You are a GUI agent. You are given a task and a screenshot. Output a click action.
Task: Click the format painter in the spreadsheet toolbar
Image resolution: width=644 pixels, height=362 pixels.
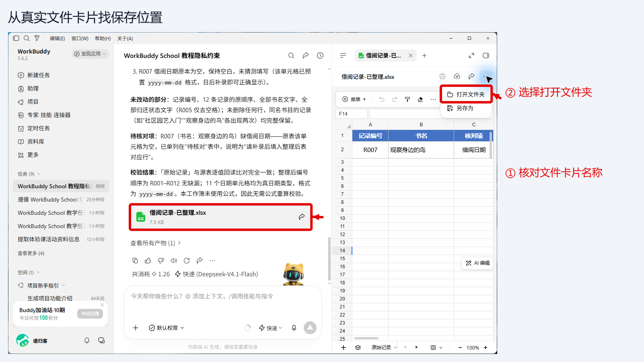(407, 99)
